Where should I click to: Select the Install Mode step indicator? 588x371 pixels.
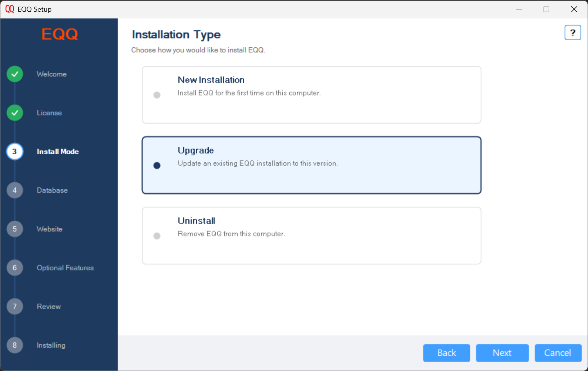tap(14, 151)
